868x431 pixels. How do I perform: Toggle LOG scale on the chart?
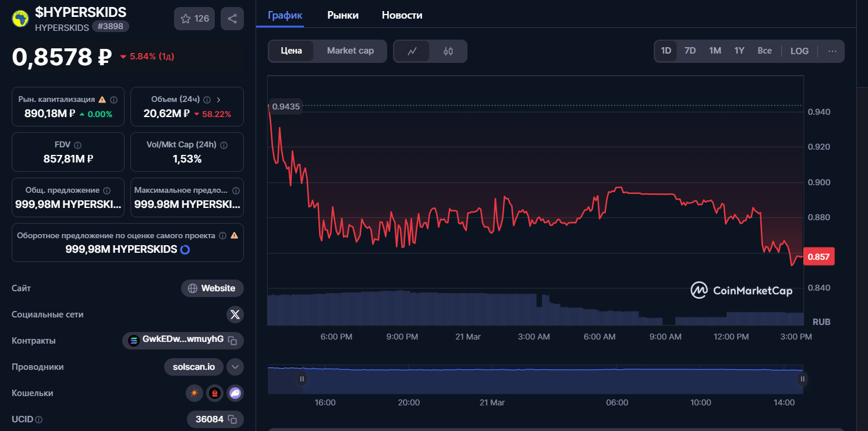tap(799, 51)
